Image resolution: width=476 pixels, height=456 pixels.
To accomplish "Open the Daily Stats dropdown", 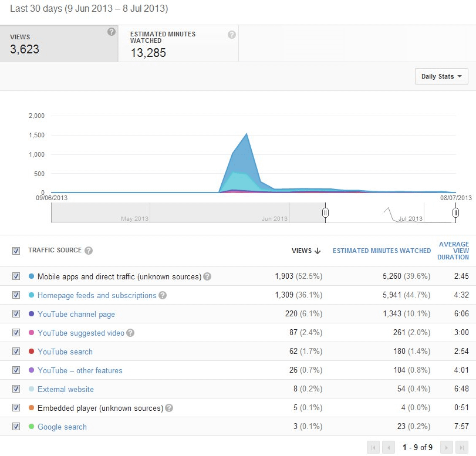I will [441, 76].
